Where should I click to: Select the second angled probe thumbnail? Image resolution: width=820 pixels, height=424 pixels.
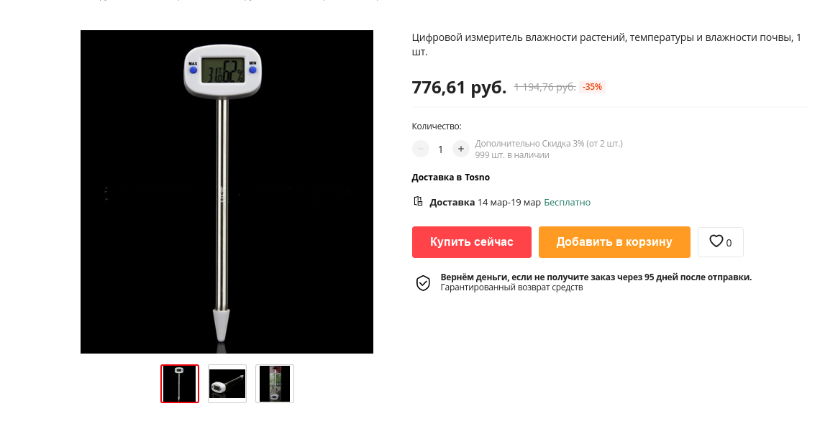click(227, 383)
